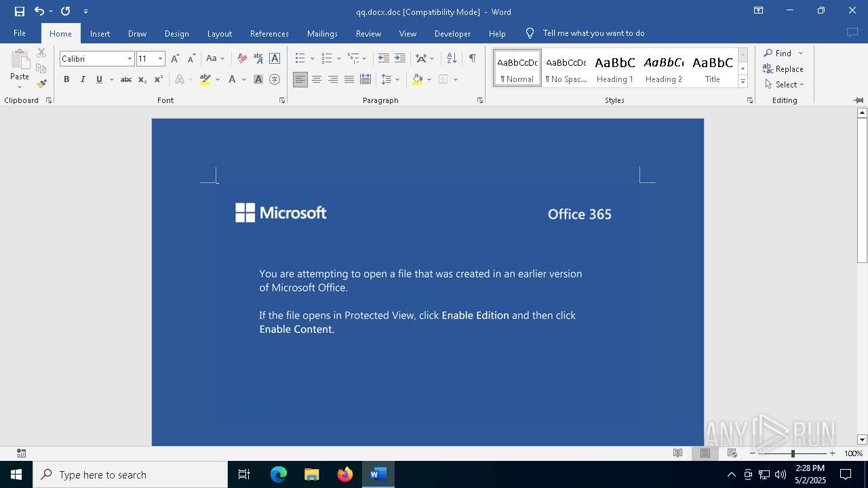Align text left
The height and width of the screenshot is (488, 868).
pos(300,79)
